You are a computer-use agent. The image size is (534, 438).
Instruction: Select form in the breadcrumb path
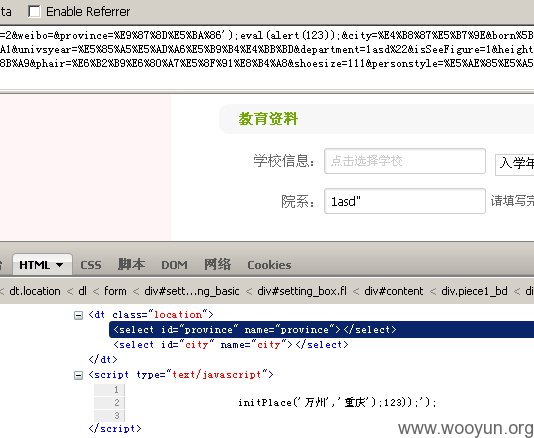click(x=115, y=291)
